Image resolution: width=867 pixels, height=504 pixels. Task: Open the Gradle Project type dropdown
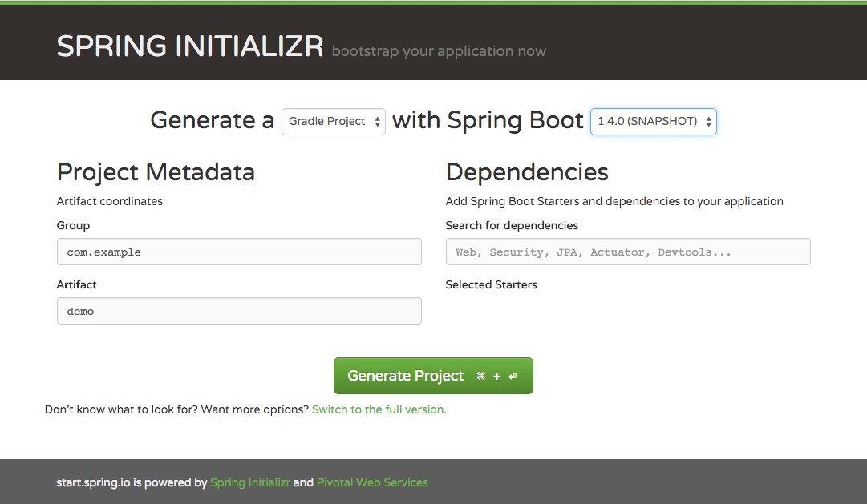point(334,122)
